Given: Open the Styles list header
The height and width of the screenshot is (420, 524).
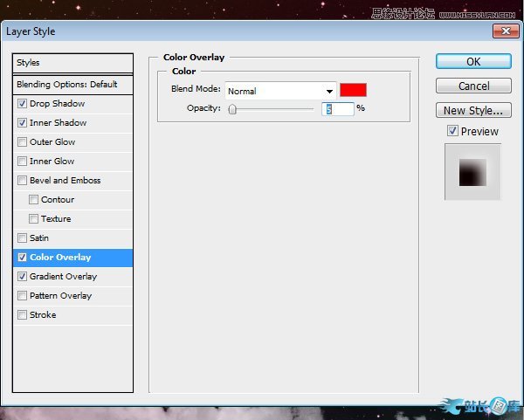Looking at the screenshot, I should [x=73, y=63].
